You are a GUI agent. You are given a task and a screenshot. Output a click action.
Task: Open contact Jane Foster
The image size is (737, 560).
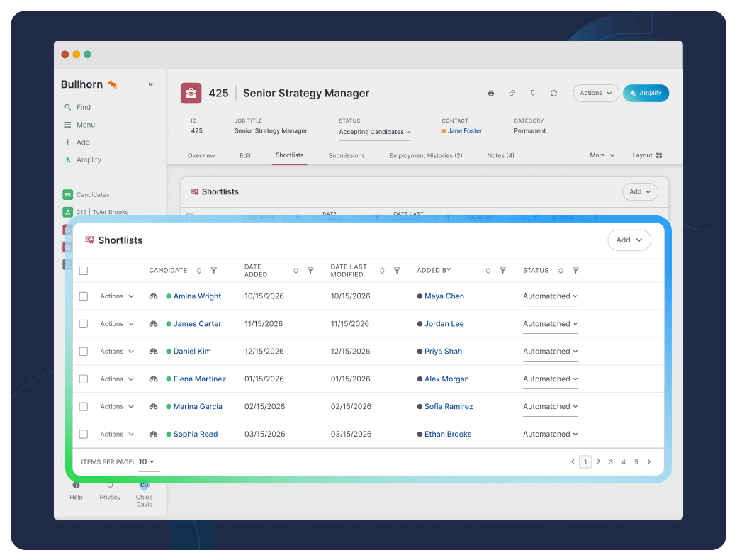click(464, 130)
